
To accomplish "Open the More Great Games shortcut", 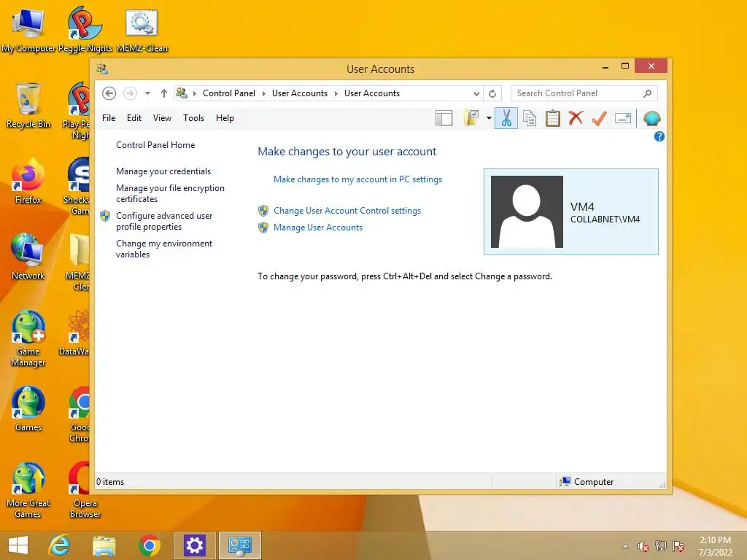I will 28,491.
